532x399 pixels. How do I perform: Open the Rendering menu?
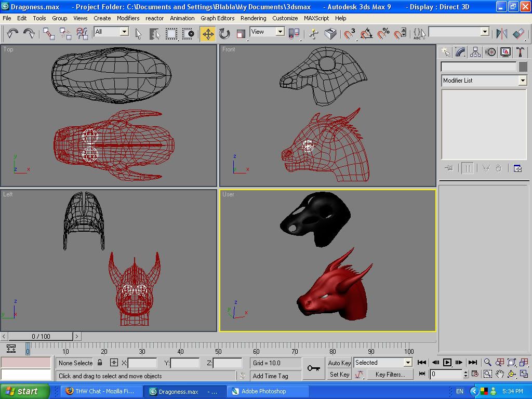point(253,18)
